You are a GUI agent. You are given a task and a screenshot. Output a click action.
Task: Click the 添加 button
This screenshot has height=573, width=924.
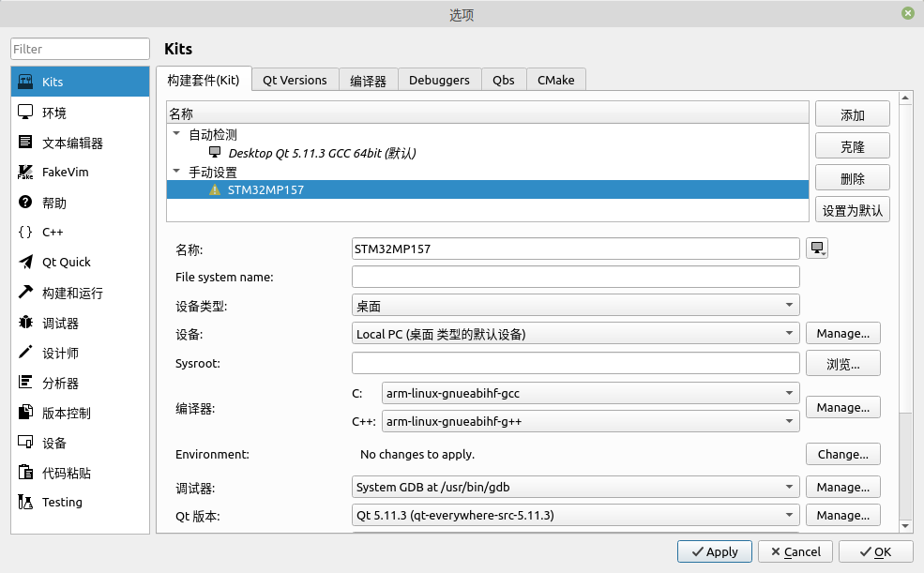pyautogui.click(x=852, y=114)
